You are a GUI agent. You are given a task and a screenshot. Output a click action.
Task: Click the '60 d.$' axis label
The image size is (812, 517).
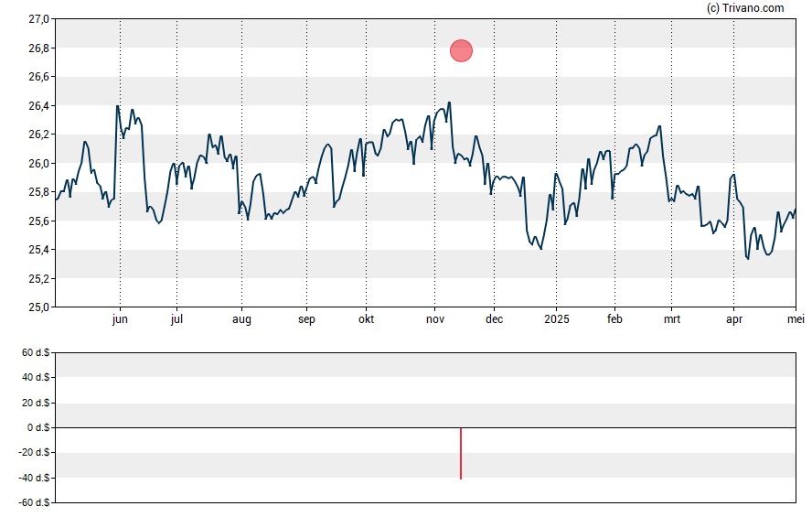(36, 353)
